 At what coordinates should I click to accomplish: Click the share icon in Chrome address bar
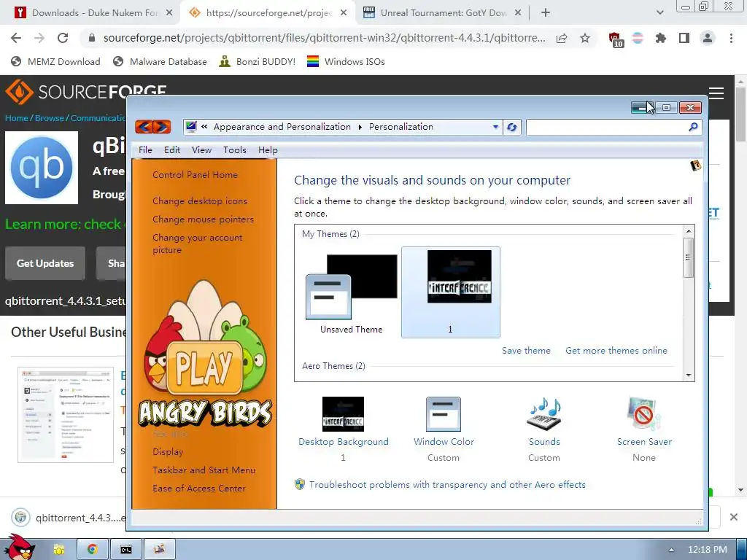[562, 38]
